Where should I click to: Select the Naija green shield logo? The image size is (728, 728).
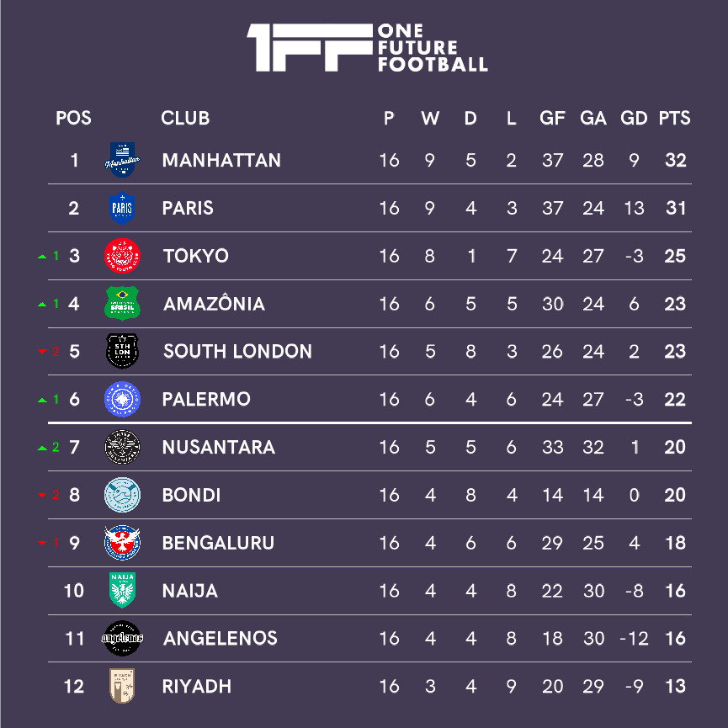click(x=122, y=590)
